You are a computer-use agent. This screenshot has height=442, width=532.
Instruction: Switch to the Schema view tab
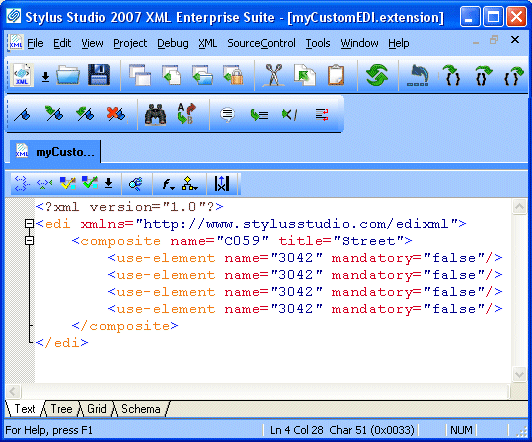pos(141,409)
